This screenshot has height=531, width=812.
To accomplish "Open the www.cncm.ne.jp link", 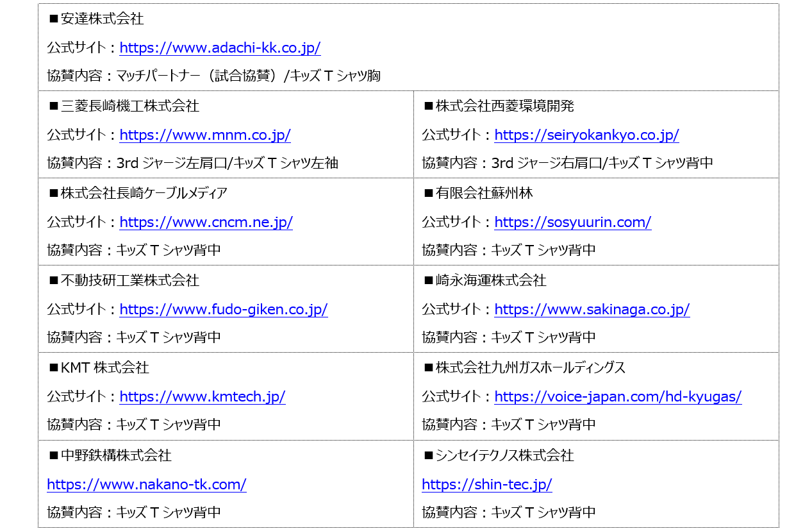I will click(x=206, y=222).
